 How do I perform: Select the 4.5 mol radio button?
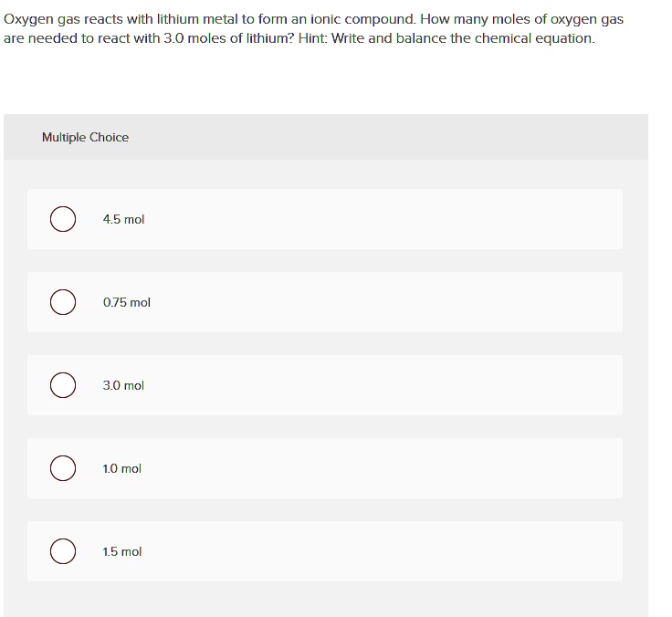(63, 219)
